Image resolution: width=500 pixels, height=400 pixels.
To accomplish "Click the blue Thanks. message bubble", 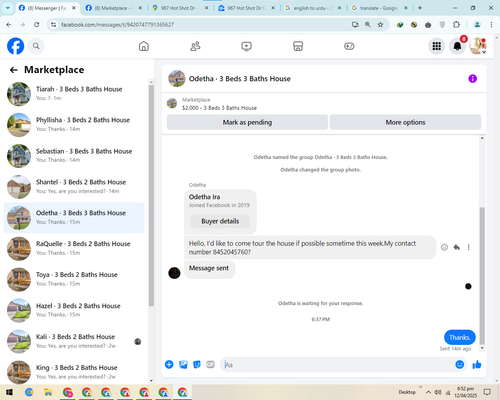I will pyautogui.click(x=460, y=337).
